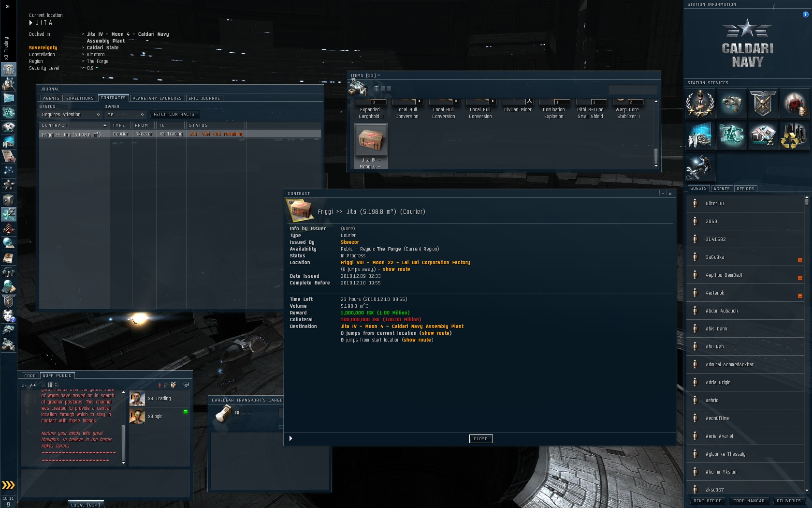The width and height of the screenshot is (812, 508).
Task: Open the Epic Journal tab
Action: coord(204,98)
